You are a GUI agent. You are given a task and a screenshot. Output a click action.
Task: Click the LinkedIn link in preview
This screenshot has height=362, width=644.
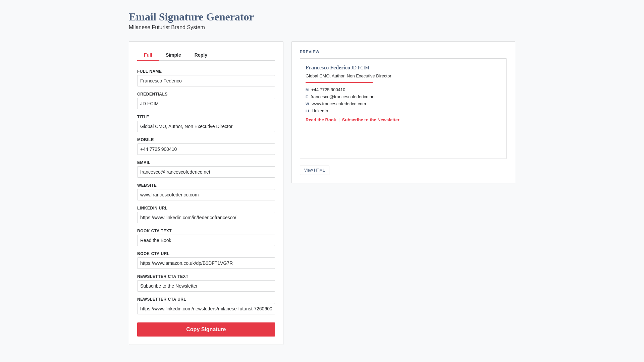pyautogui.click(x=320, y=111)
